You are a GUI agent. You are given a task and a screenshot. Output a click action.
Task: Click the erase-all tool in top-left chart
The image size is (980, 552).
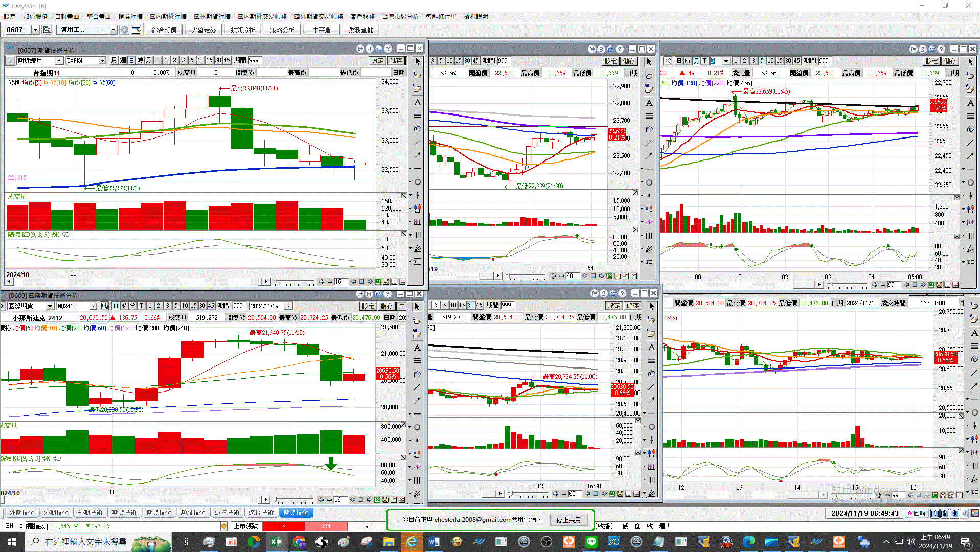click(417, 88)
